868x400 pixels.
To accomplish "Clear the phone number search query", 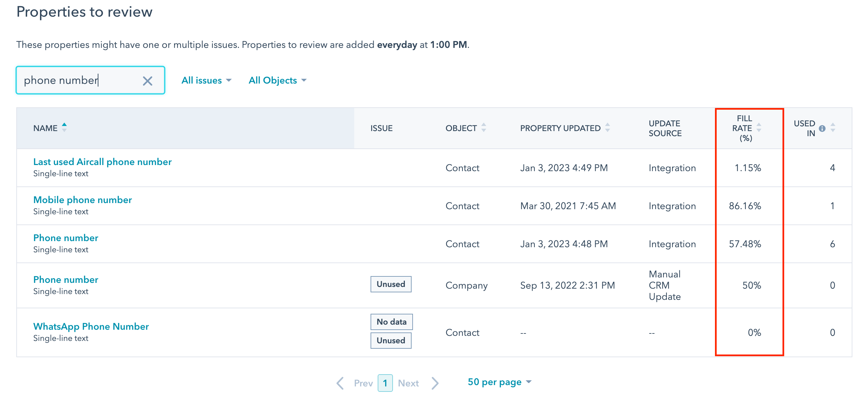I will click(x=147, y=80).
